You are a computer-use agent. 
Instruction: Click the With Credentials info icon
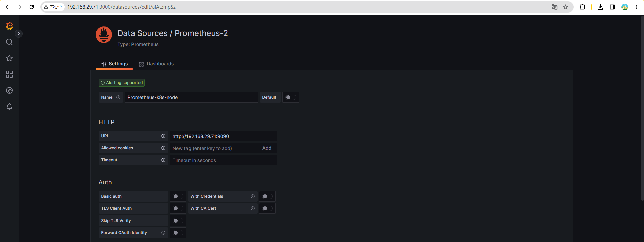pyautogui.click(x=253, y=196)
